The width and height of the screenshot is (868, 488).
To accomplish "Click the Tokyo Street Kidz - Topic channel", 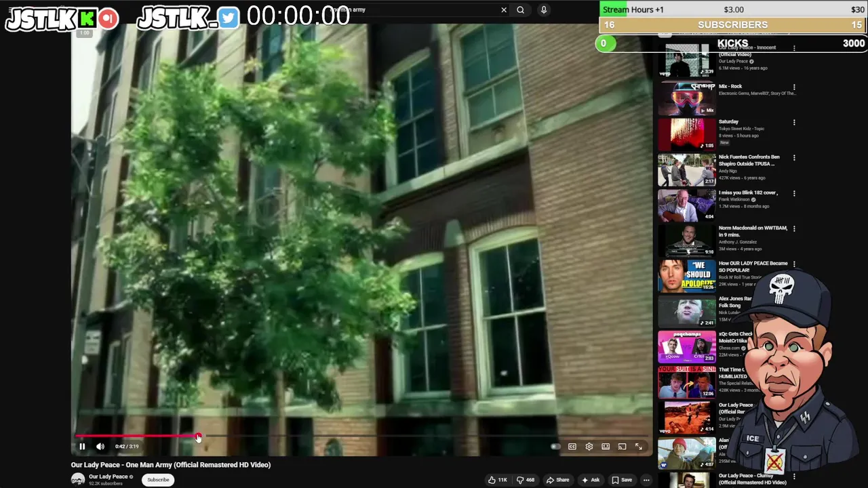I will point(741,129).
